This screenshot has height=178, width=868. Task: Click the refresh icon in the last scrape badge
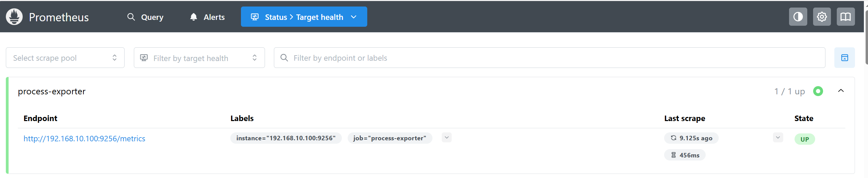[673, 138]
